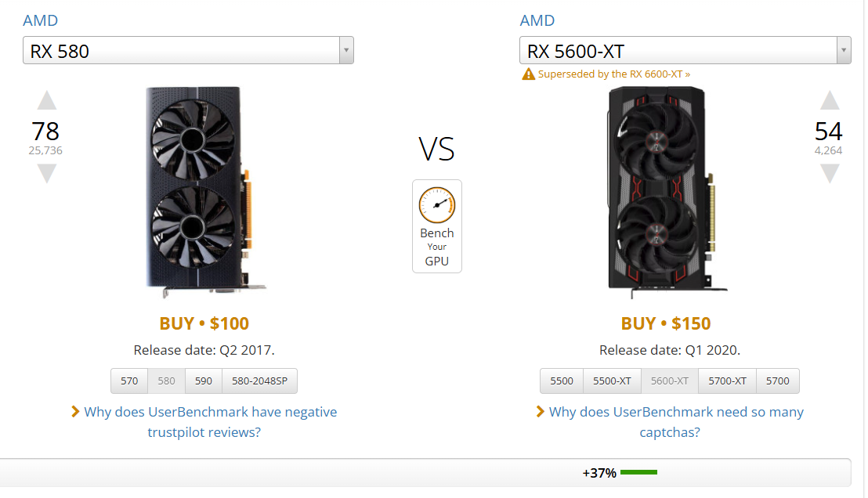Image resolution: width=868 pixels, height=498 pixels.
Task: Downvote the RX 580 card
Action: [47, 173]
